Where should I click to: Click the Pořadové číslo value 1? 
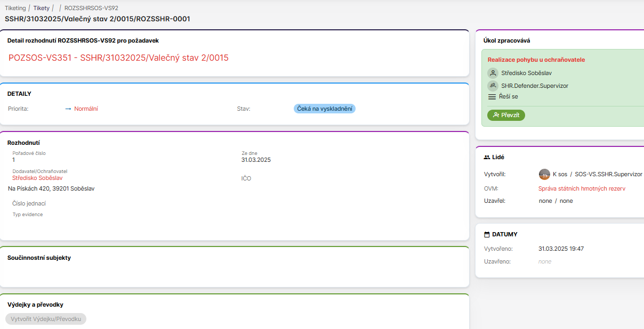(x=14, y=160)
